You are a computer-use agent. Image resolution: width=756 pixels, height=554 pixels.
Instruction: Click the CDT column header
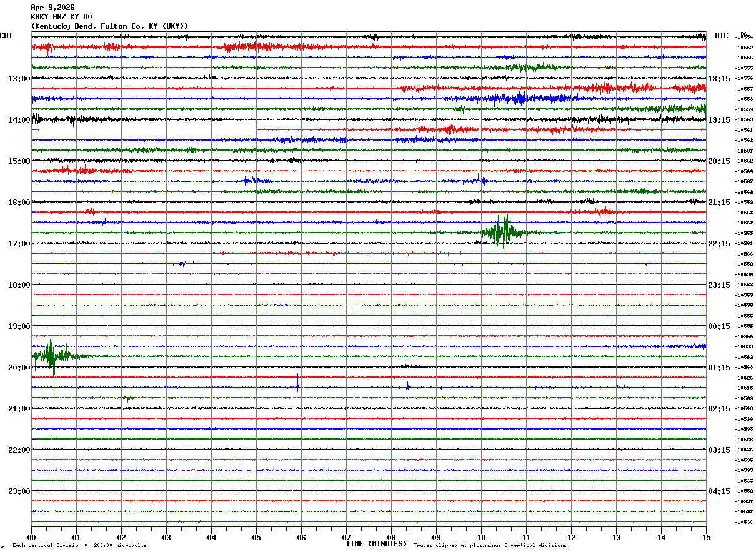tap(7, 36)
